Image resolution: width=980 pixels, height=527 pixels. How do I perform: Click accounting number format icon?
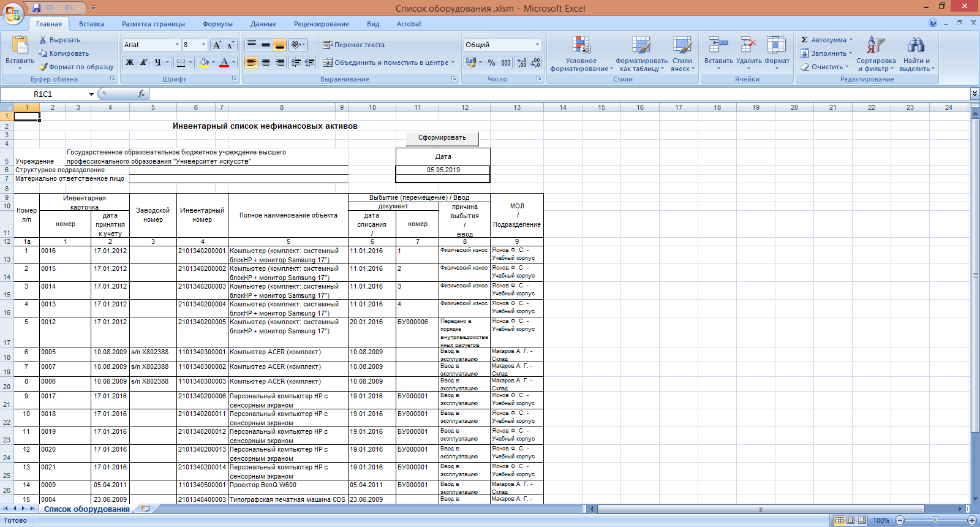click(x=470, y=63)
